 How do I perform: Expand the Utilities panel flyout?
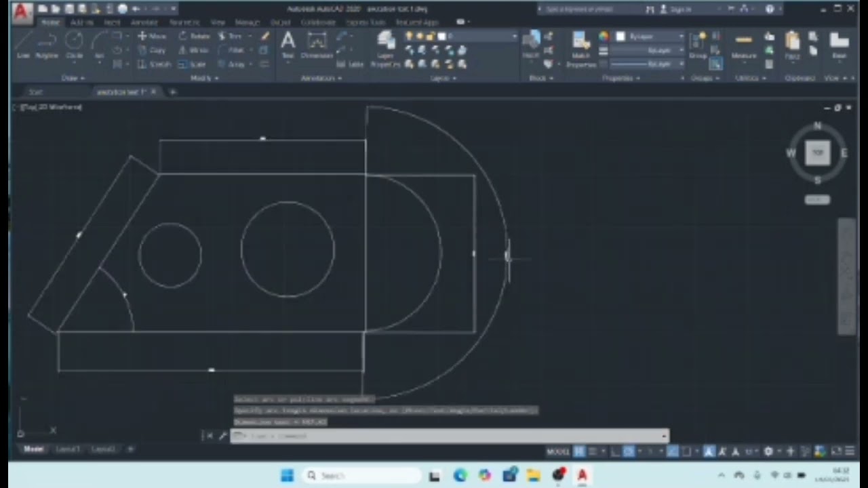749,78
